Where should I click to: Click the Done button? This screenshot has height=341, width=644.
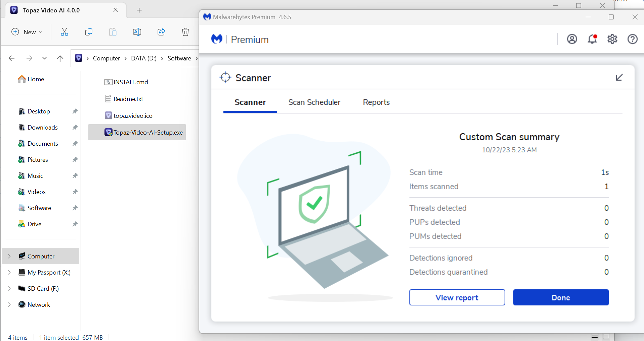(561, 297)
